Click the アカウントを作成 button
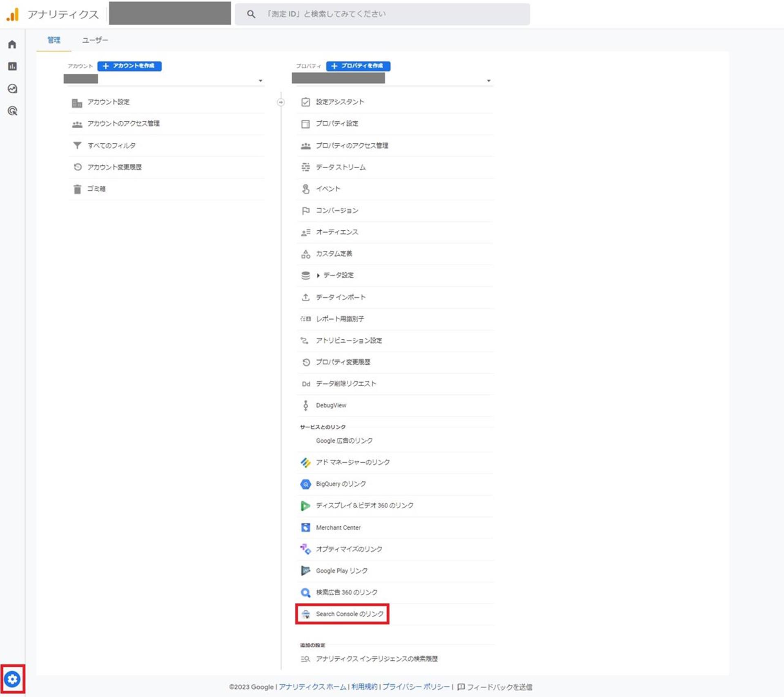 129,66
